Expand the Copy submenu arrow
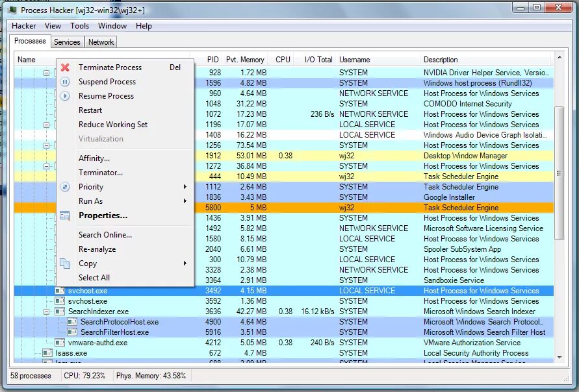579x392 pixels. tap(185, 263)
